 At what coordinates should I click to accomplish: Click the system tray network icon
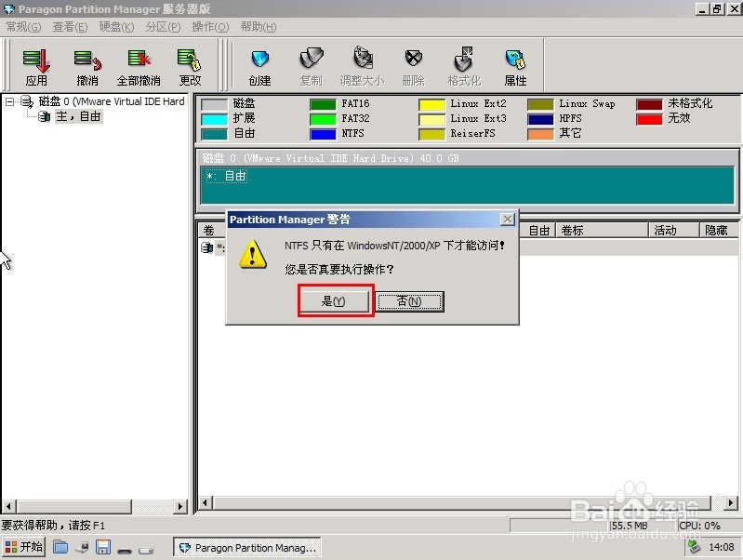point(695,547)
